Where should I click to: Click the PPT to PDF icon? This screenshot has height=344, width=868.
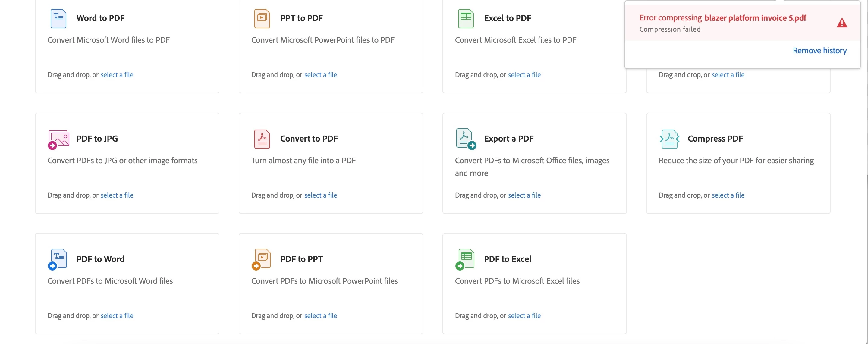coord(262,18)
